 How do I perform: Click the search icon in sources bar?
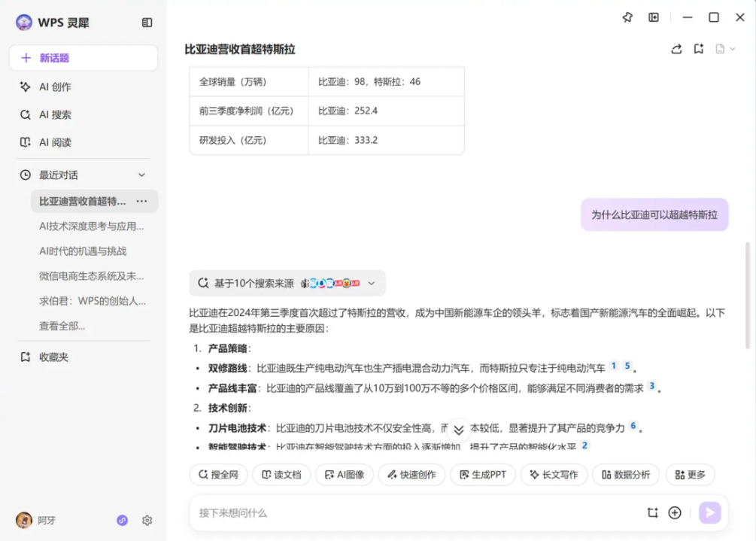[203, 283]
